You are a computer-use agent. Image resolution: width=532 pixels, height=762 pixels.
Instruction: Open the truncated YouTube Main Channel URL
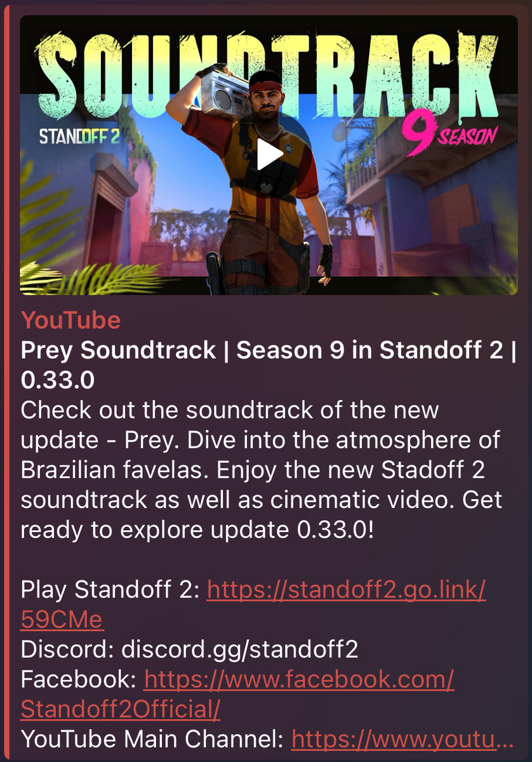click(402, 739)
